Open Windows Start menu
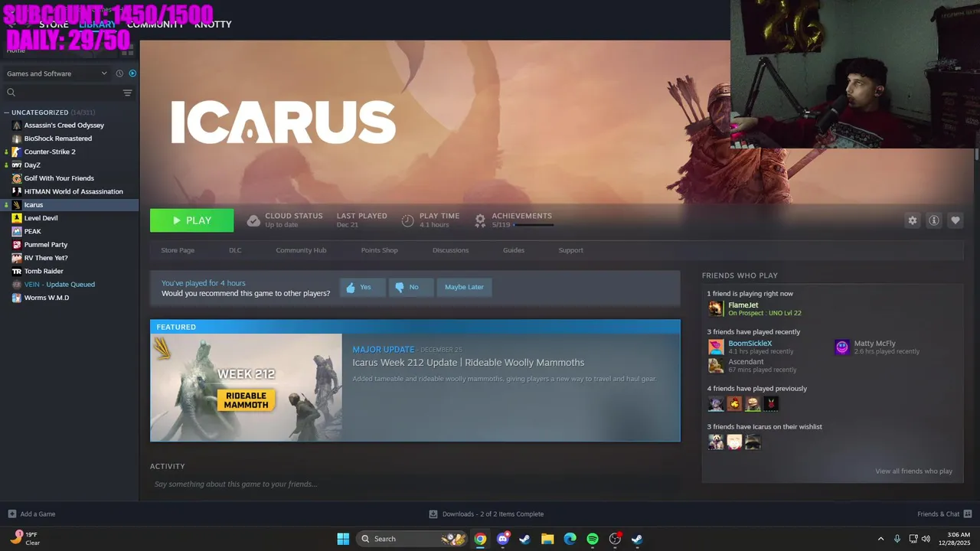980x551 pixels. [343, 539]
